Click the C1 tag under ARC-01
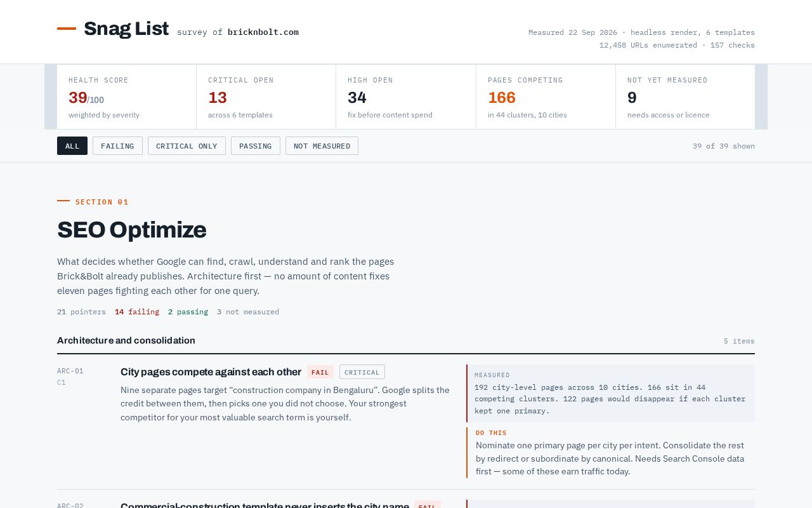 pyautogui.click(x=62, y=382)
